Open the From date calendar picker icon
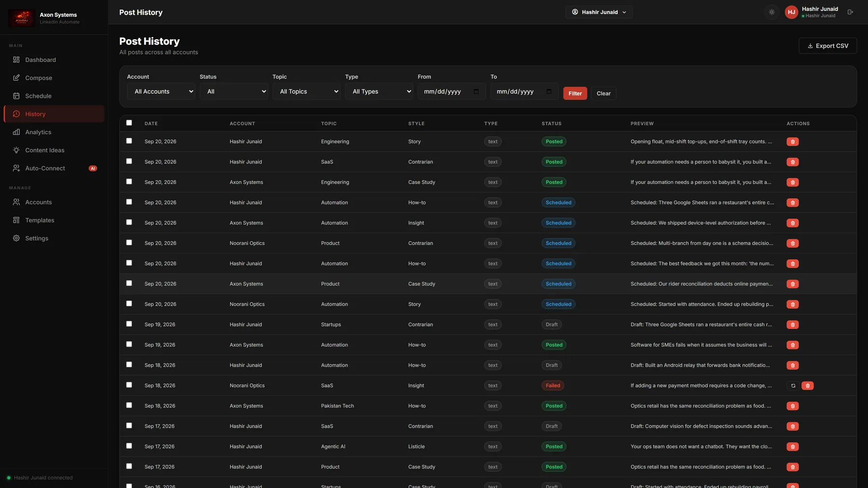868x488 pixels. (x=476, y=92)
